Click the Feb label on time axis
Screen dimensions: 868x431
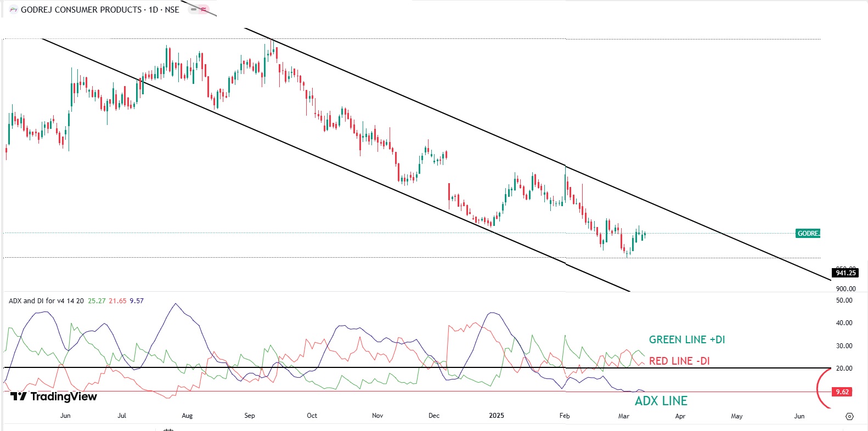[565, 416]
